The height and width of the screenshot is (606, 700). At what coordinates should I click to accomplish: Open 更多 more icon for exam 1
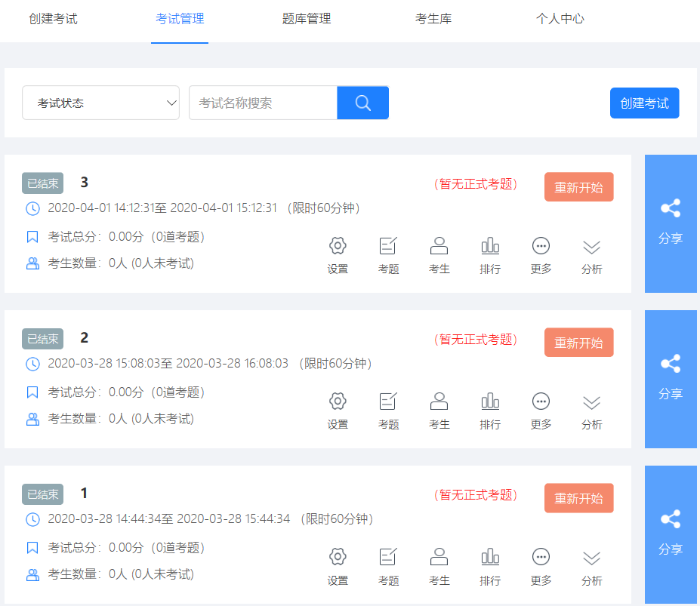pos(541,557)
